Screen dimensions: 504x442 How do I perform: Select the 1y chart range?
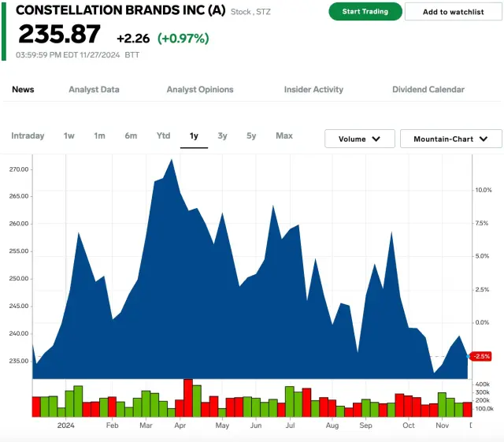click(x=194, y=136)
